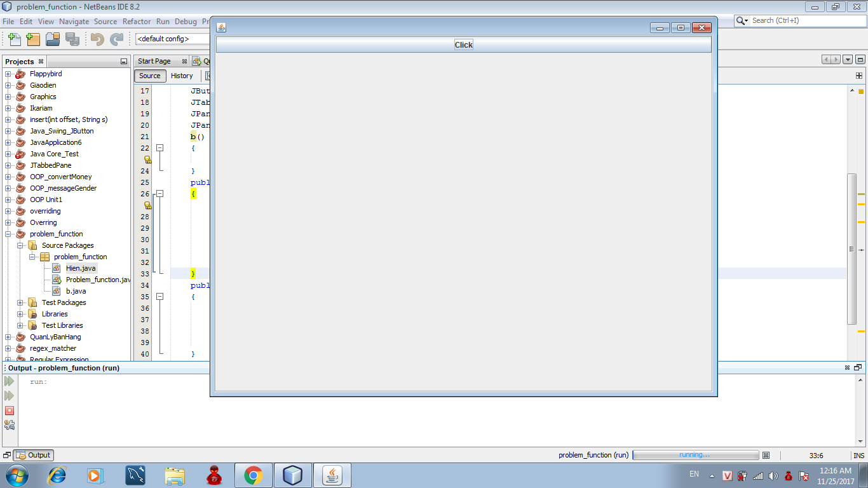Open Google Chrome from the taskbar

tap(254, 475)
